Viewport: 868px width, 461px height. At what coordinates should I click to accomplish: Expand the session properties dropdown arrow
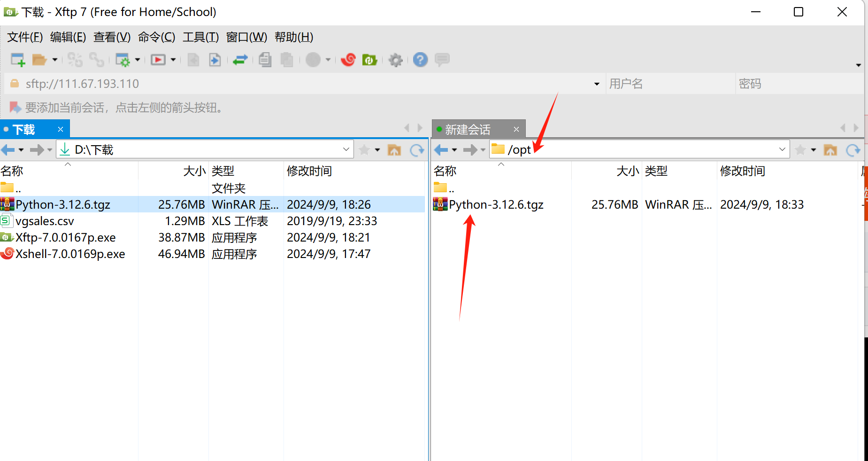point(138,60)
